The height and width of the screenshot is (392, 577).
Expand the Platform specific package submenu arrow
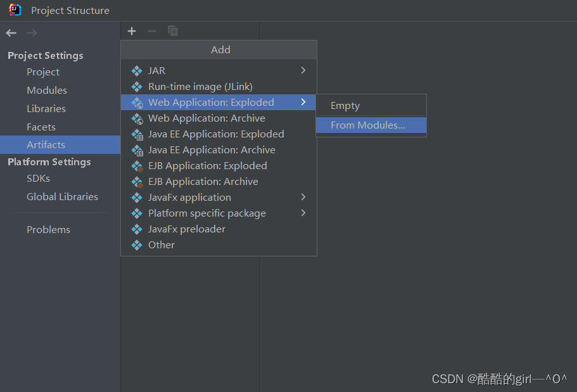click(303, 213)
